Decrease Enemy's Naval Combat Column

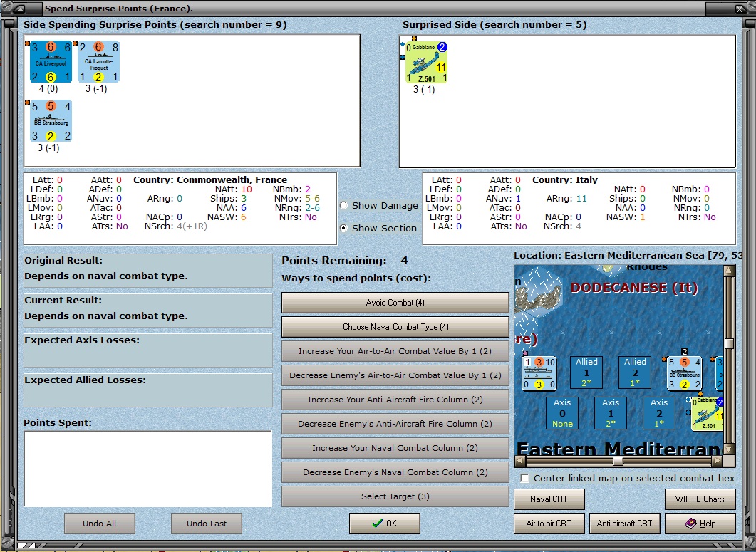click(395, 472)
